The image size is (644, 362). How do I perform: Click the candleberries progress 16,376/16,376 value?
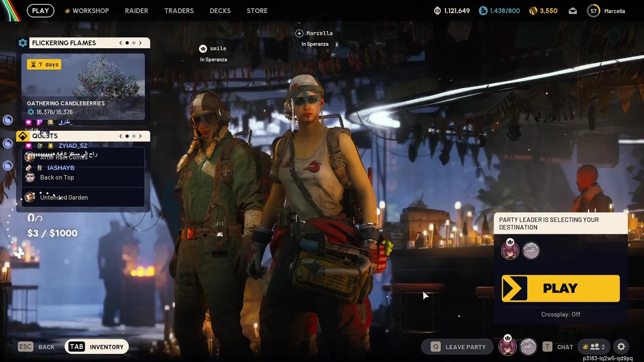pos(54,112)
